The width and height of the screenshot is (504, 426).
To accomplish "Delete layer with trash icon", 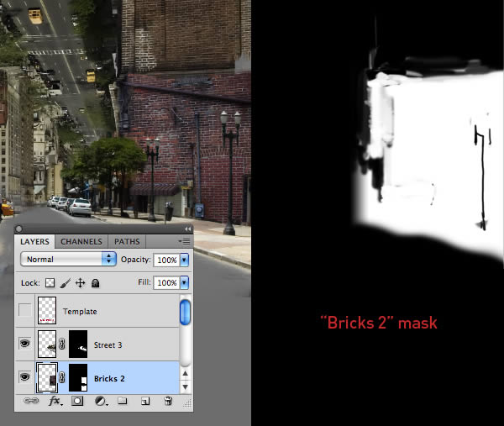I will click(168, 401).
